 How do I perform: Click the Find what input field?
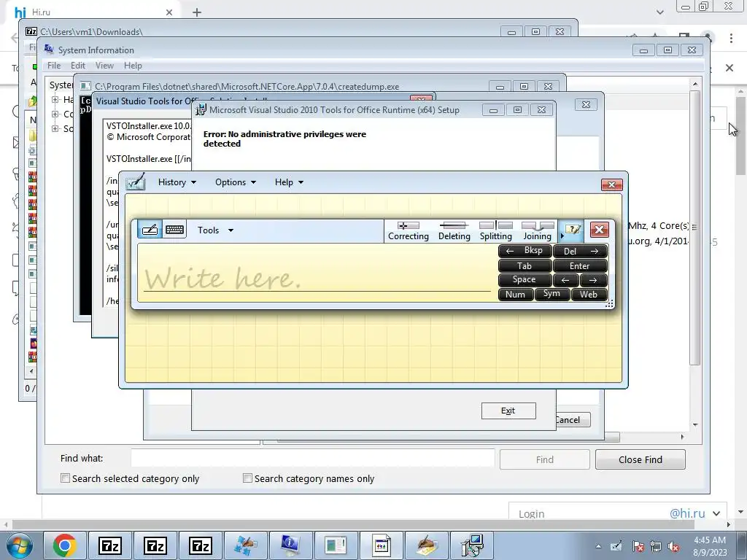click(x=312, y=459)
